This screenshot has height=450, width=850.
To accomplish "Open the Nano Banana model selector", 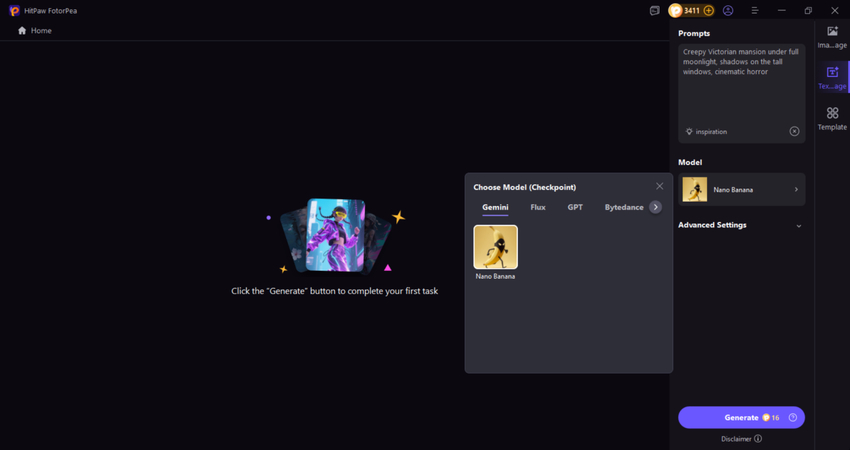I will coord(742,190).
